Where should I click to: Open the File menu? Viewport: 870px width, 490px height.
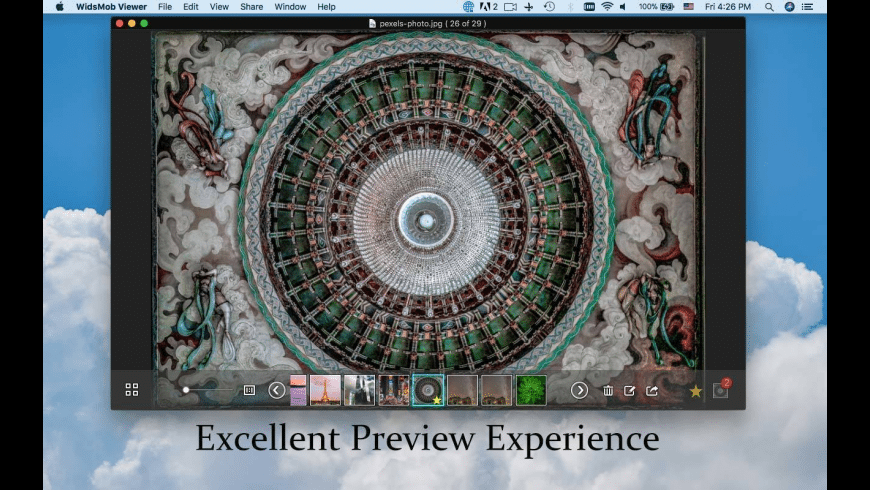pyautogui.click(x=165, y=7)
